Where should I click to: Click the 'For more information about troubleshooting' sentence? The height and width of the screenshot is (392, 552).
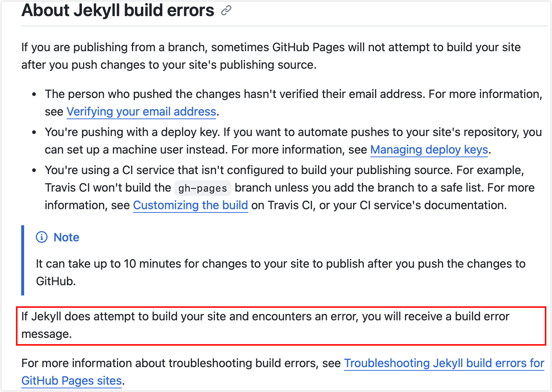point(283,372)
